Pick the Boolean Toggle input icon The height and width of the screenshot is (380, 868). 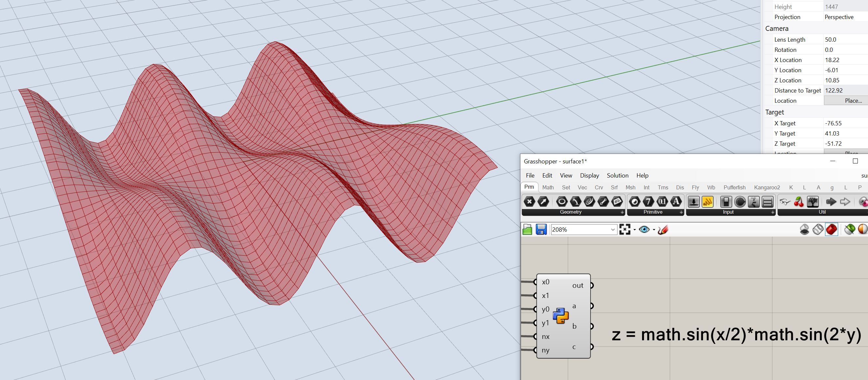coord(726,201)
